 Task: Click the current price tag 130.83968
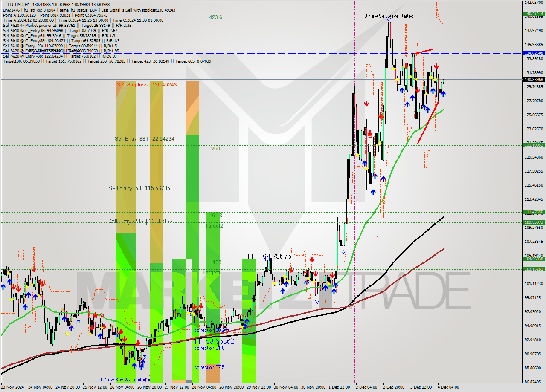point(534,79)
